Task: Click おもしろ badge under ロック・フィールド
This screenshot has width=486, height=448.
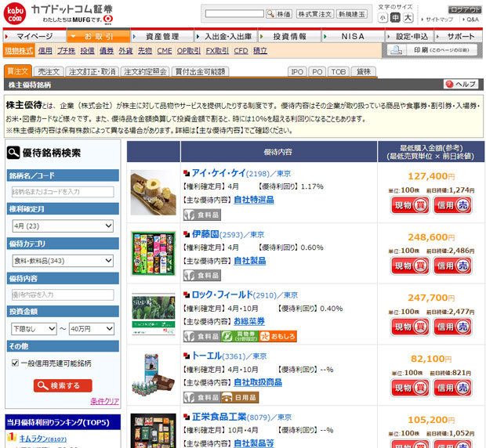Action: [x=278, y=337]
